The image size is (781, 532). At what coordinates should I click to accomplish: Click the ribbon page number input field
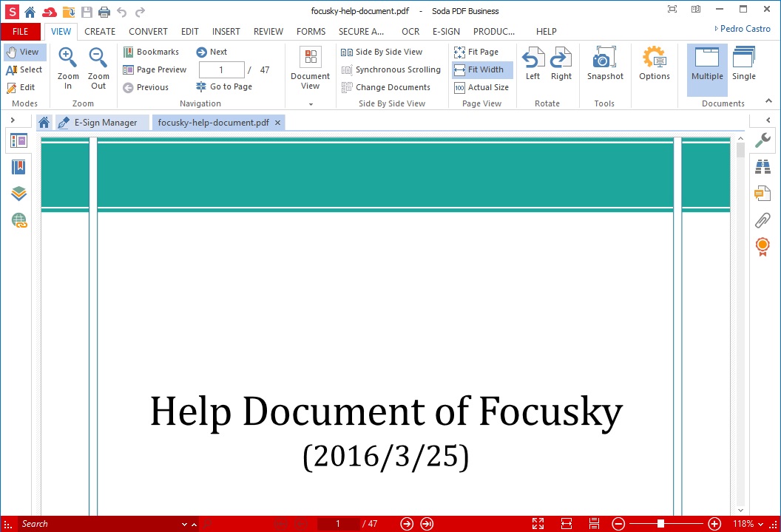point(222,69)
